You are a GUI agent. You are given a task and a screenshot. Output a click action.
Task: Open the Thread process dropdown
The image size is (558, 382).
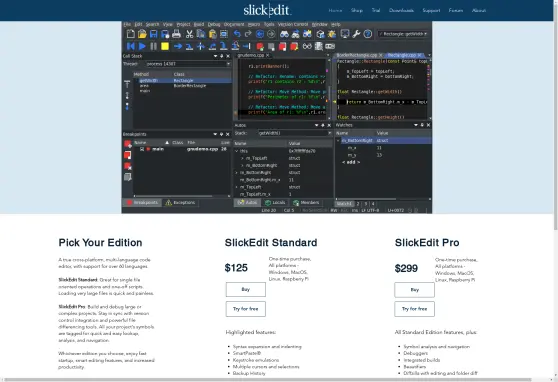click(x=188, y=64)
